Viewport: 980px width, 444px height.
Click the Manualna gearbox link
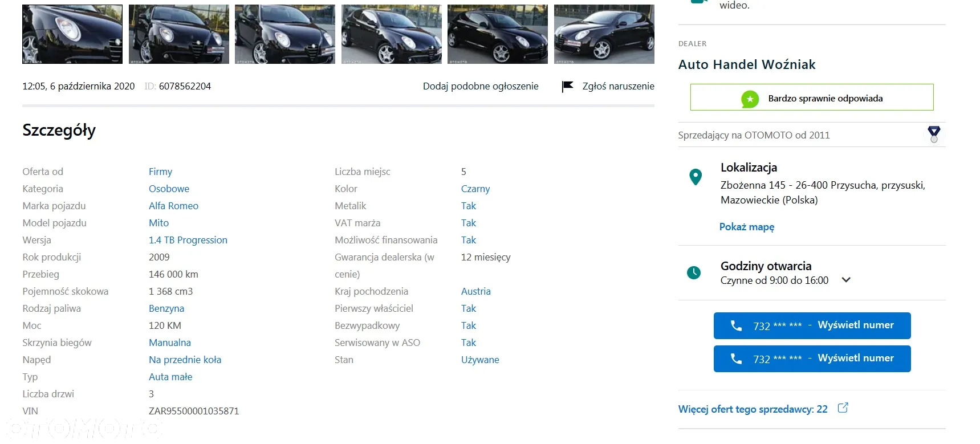click(170, 343)
